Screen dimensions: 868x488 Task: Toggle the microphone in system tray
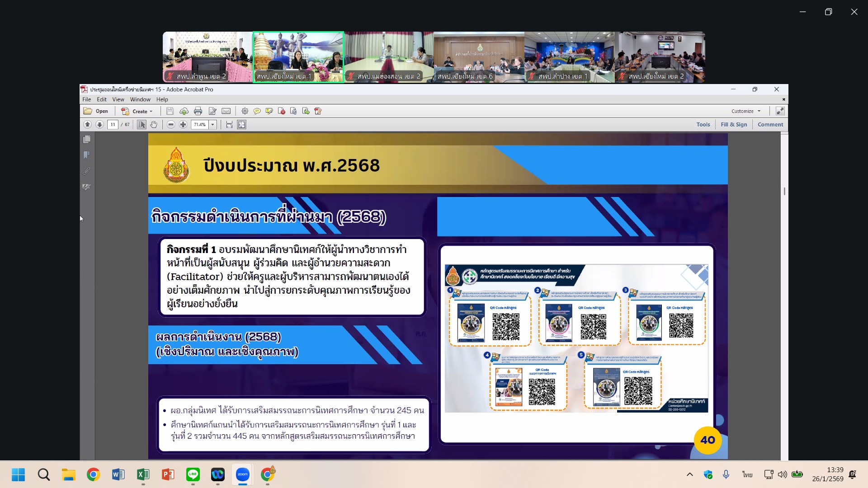tap(726, 474)
